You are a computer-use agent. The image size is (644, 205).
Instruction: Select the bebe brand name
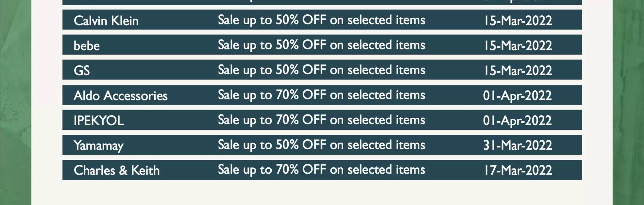click(87, 46)
